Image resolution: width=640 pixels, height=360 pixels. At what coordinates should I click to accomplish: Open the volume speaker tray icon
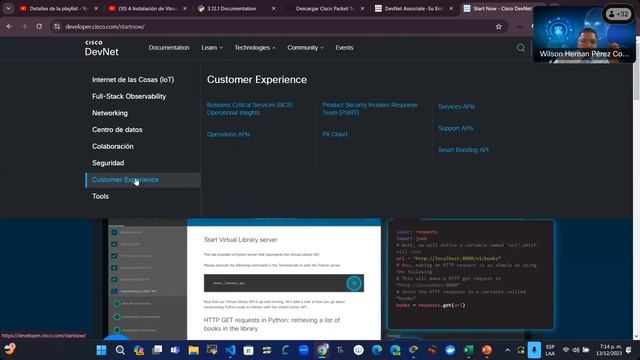(576, 350)
